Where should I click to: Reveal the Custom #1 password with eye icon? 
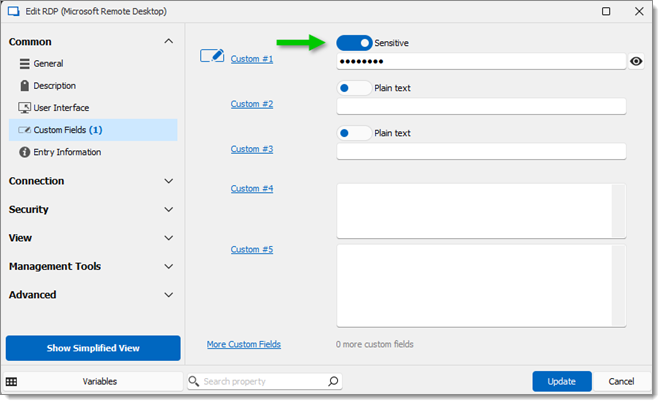click(x=636, y=62)
